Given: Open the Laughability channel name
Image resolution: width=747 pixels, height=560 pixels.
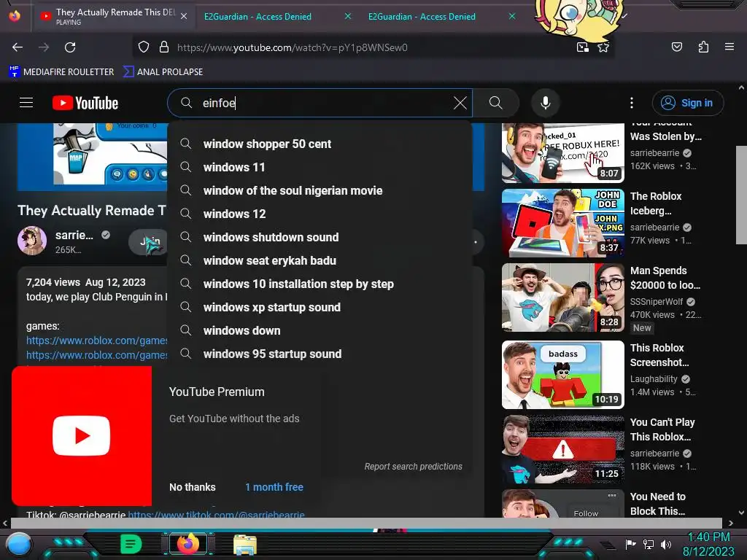Looking at the screenshot, I should (x=654, y=379).
